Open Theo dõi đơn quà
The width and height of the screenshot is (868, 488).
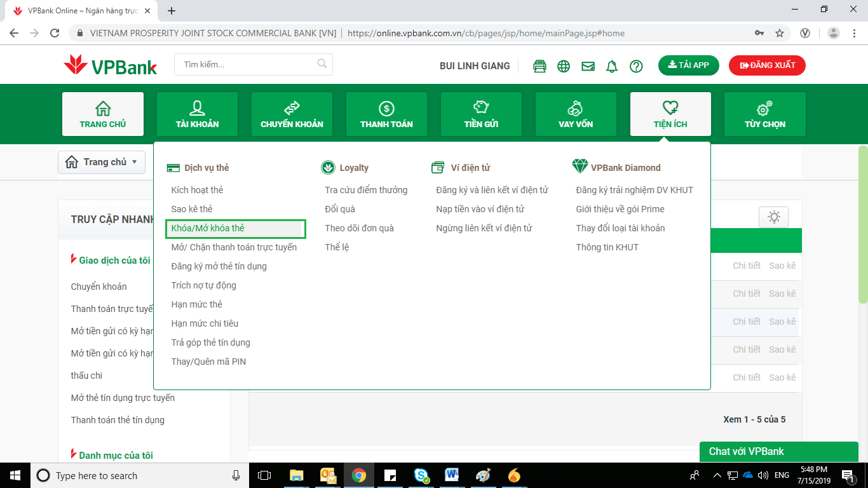click(x=359, y=228)
